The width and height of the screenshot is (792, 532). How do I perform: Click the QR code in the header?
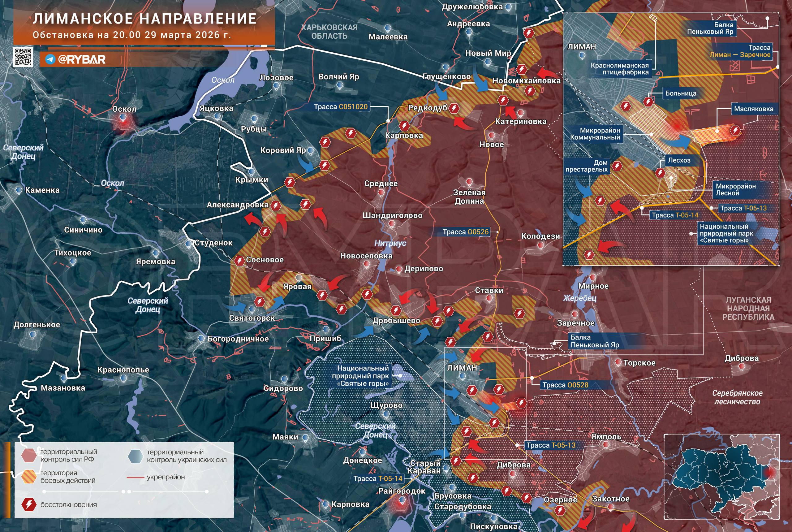pos(23,57)
